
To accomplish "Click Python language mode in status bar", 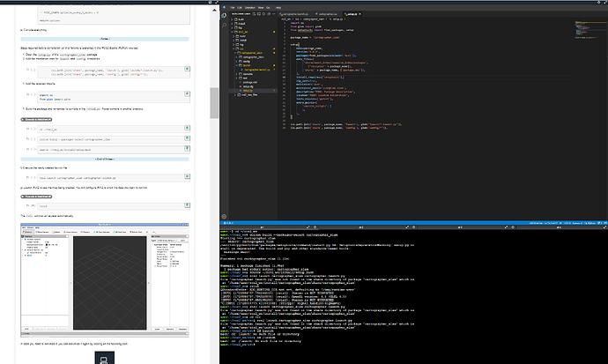I will pos(591,223).
